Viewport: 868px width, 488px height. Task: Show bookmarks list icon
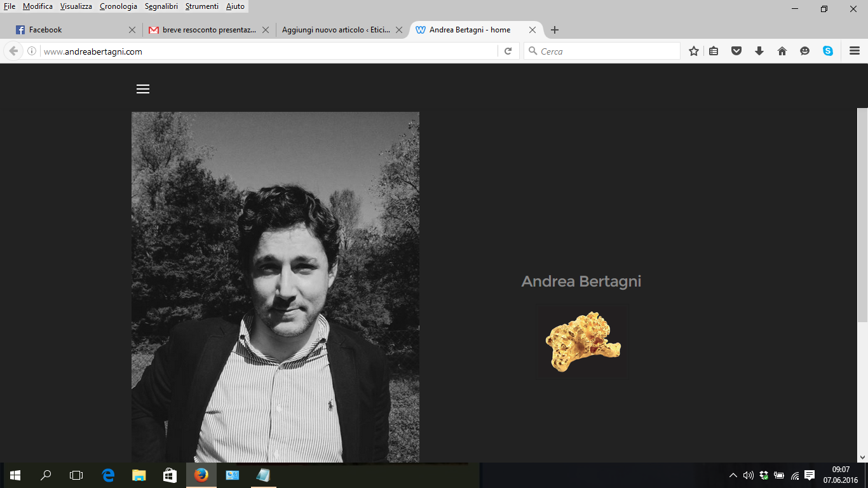coord(714,51)
